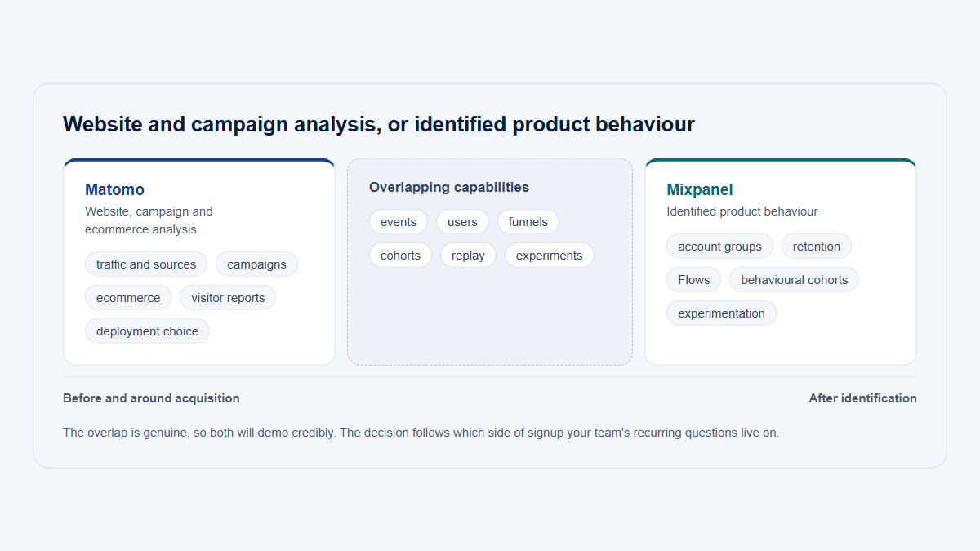Select the 'behavioural cohorts' chip
Viewport: 980px width, 551px height.
click(x=795, y=280)
